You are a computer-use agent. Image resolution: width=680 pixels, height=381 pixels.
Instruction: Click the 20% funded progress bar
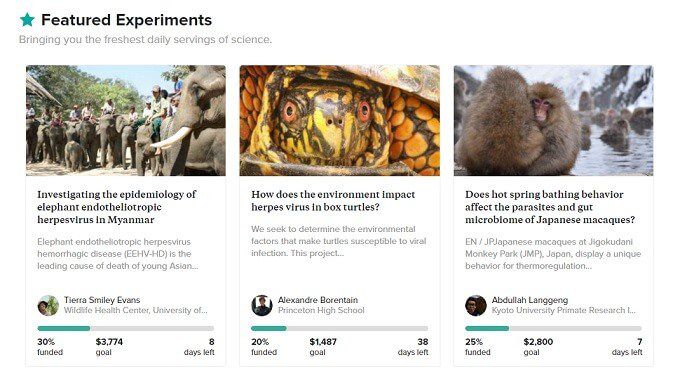coord(340,329)
